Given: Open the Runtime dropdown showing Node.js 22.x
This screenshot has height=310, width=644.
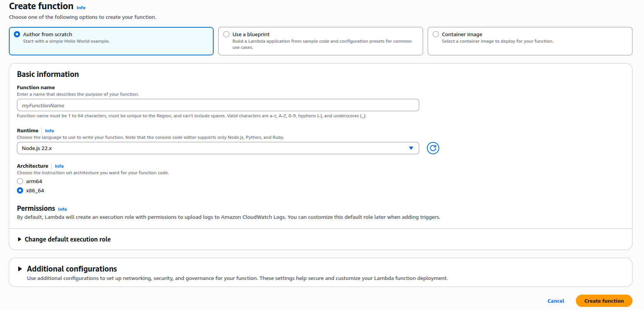Looking at the screenshot, I should pyautogui.click(x=218, y=148).
